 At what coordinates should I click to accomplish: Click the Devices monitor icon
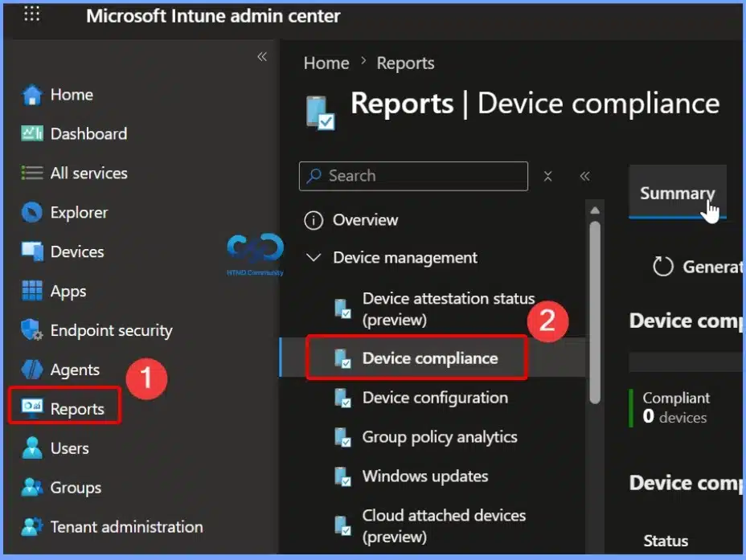[32, 251]
